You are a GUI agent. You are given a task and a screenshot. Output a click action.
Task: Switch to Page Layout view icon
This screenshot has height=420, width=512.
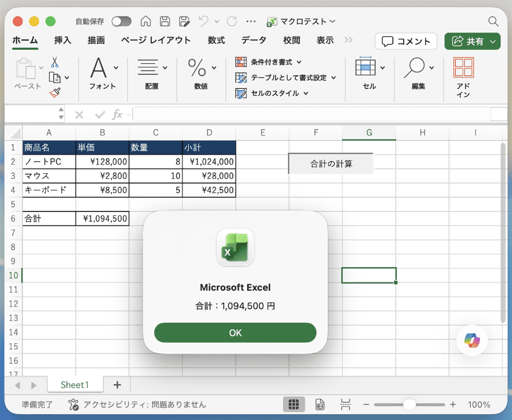pos(320,405)
